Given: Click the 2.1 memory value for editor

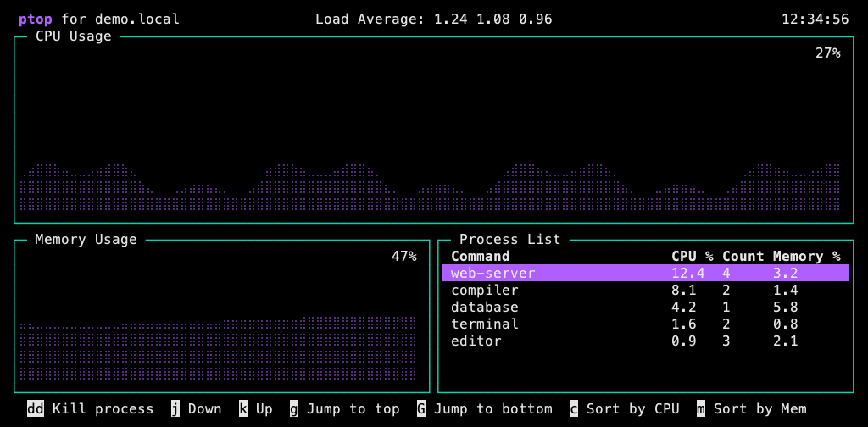Looking at the screenshot, I should 786,341.
